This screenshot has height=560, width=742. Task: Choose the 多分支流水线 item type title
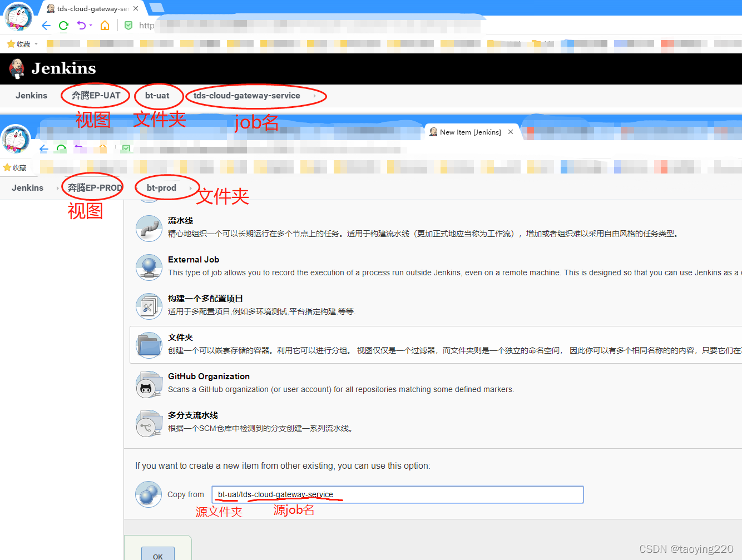[x=193, y=415]
